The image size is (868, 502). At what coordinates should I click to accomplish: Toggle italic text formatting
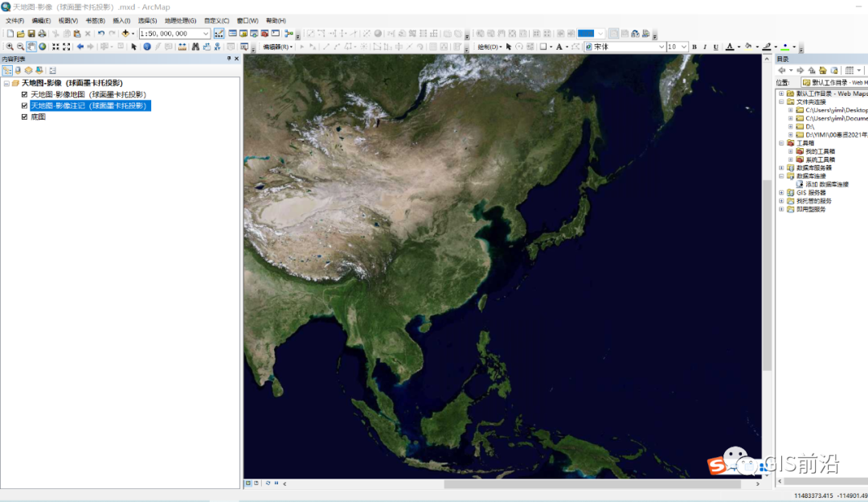click(705, 47)
